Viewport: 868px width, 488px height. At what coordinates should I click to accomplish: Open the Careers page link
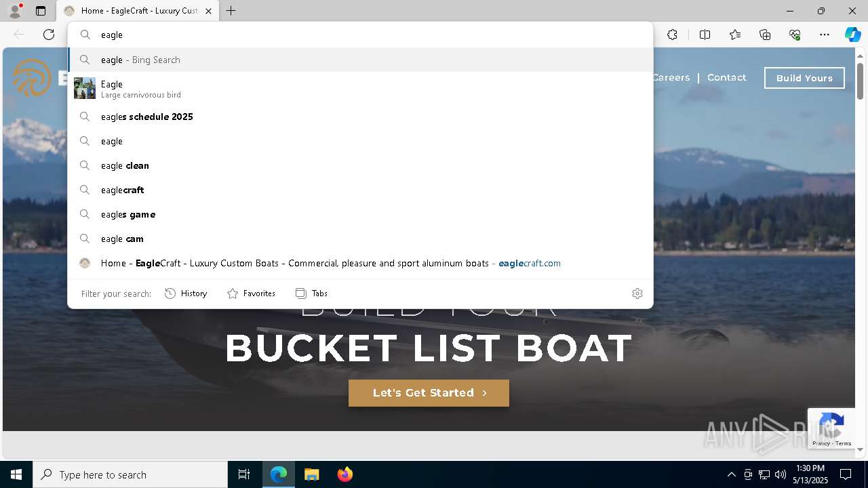[671, 77]
